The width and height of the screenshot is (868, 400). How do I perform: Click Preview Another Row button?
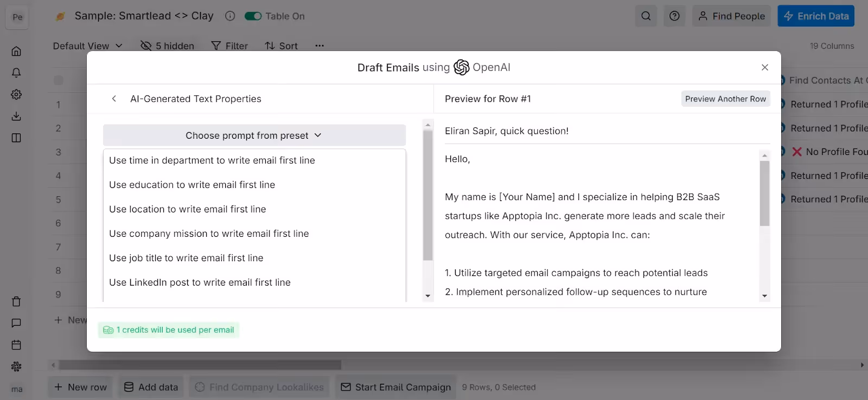coord(725,99)
